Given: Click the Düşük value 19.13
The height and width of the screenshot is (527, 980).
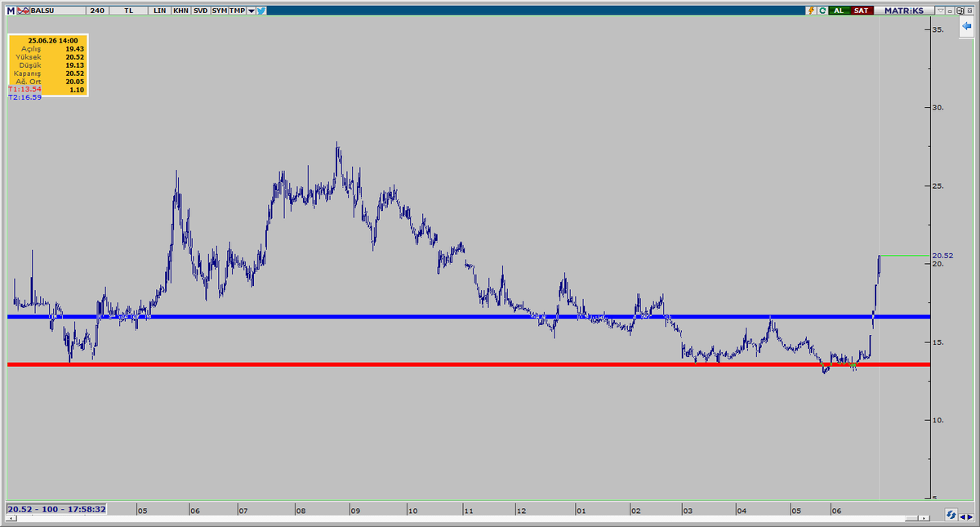Looking at the screenshot, I should coord(74,65).
